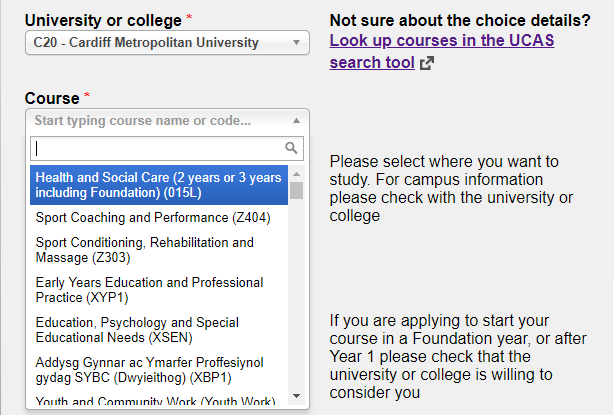Select Health and Social Care (015L)
Viewport: 614px width, 415px height.
(x=160, y=184)
